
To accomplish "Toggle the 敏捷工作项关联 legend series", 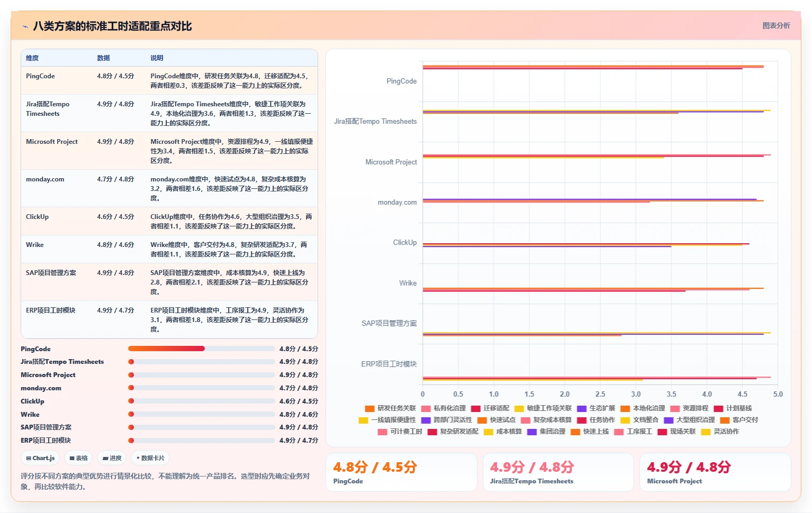I will [543, 408].
